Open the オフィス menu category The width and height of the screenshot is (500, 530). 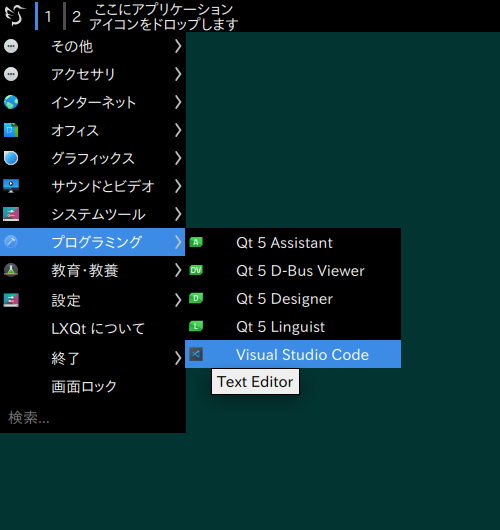[x=93, y=130]
